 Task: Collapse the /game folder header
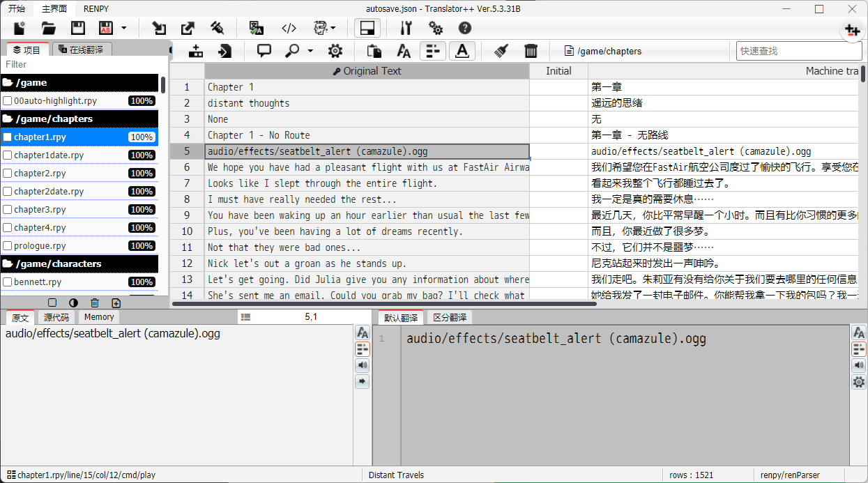[x=79, y=82]
